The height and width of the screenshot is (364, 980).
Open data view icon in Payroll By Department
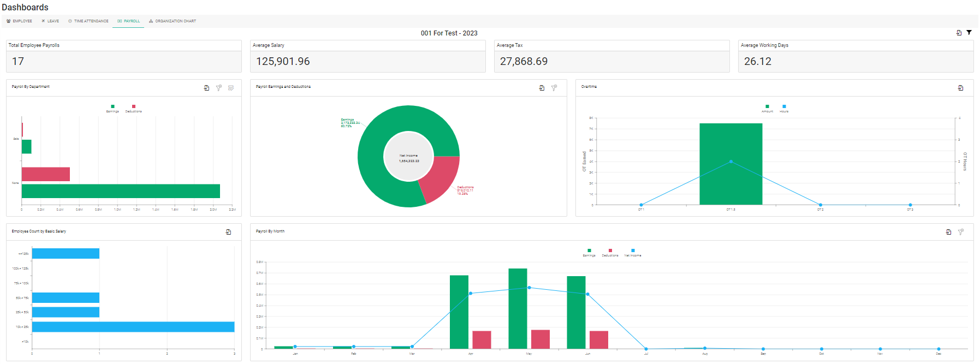point(231,88)
